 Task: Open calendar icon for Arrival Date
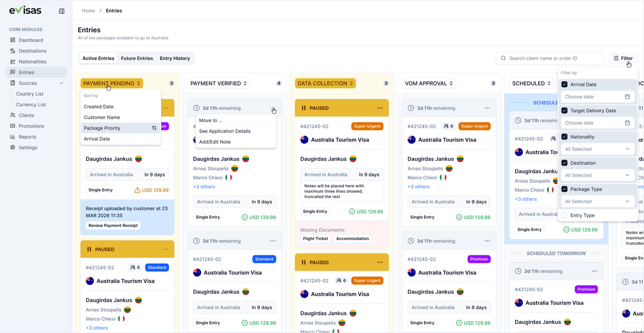627,97
